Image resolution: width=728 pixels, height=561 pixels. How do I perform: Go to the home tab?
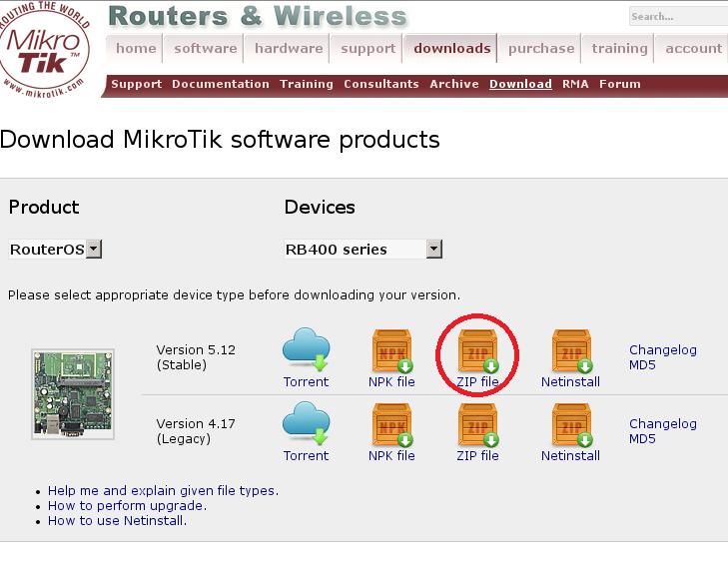pos(136,48)
